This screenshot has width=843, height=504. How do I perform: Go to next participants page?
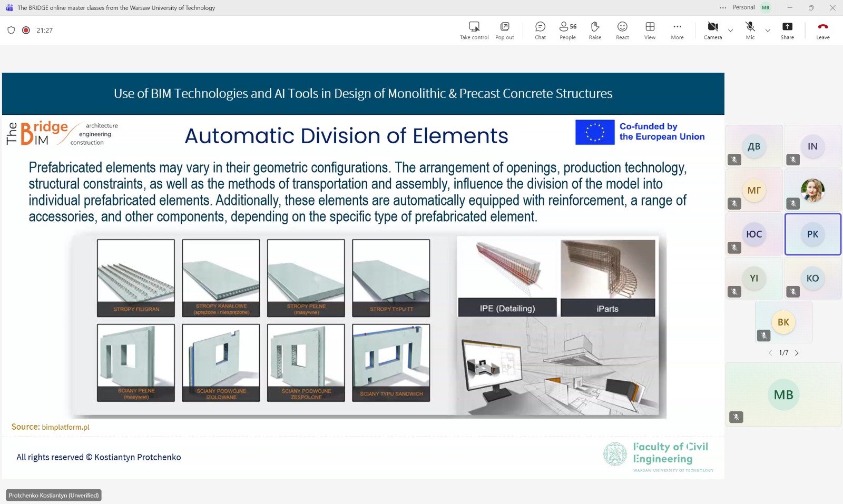tap(797, 353)
